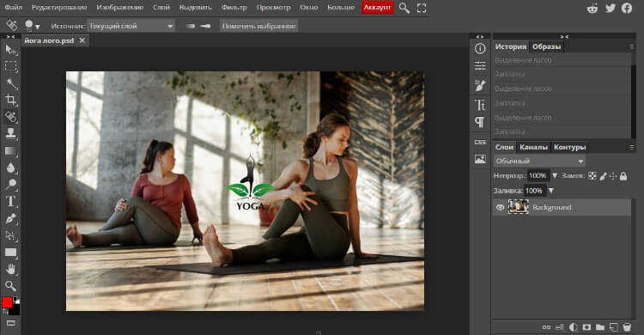The image size is (644, 335).
Task: Switch to the Каналы tab
Action: click(x=533, y=147)
